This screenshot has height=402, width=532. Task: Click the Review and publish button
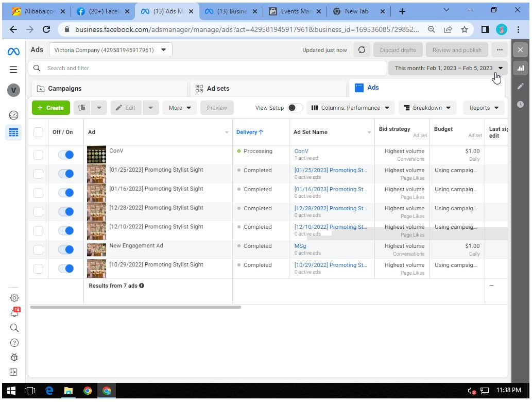coord(457,50)
